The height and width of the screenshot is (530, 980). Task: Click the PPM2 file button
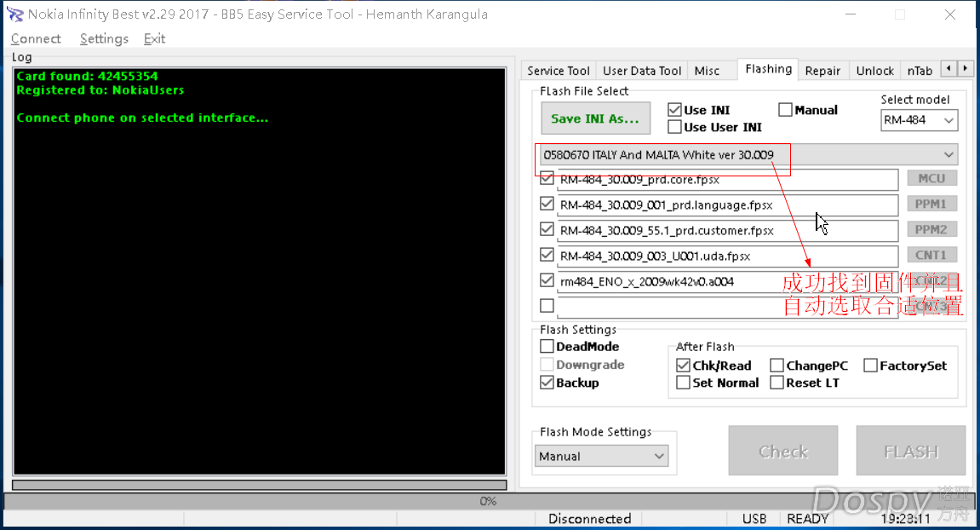931,230
